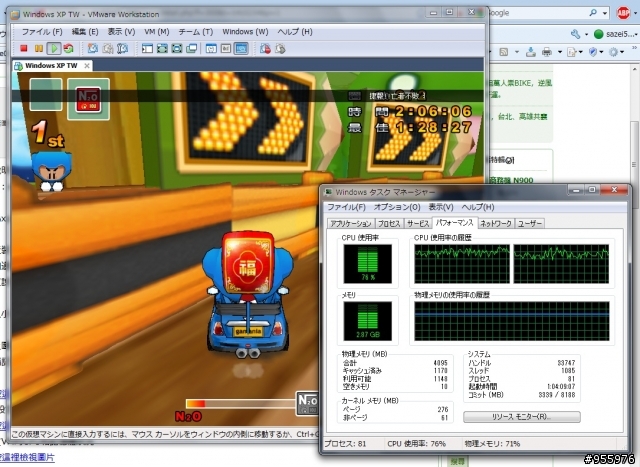Click the Adblock Plus ABP icon
640x467 pixels.
623,13
